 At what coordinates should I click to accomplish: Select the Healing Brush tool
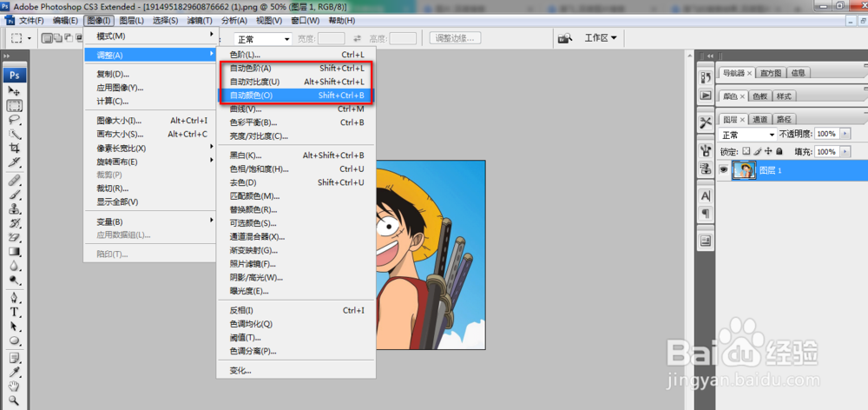pos(15,181)
